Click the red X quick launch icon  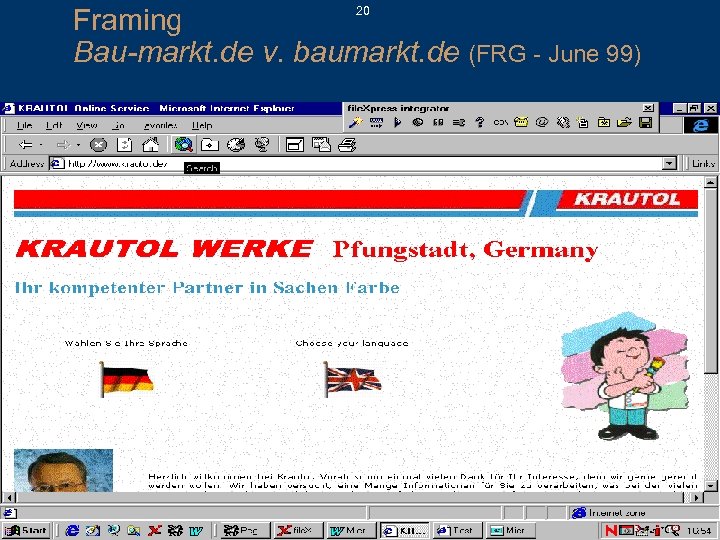click(154, 531)
